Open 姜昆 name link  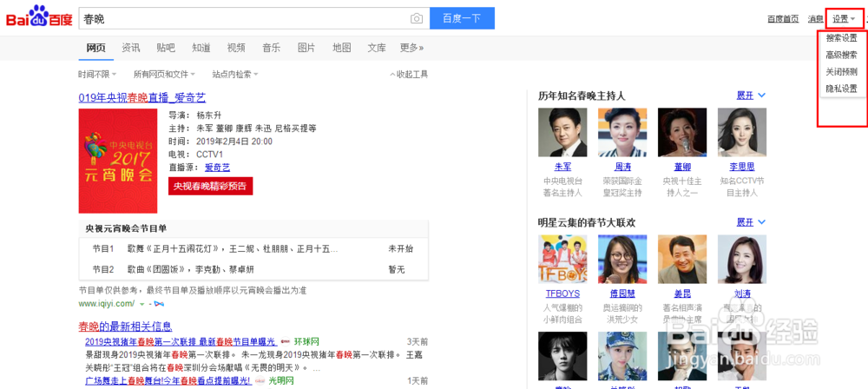click(682, 293)
